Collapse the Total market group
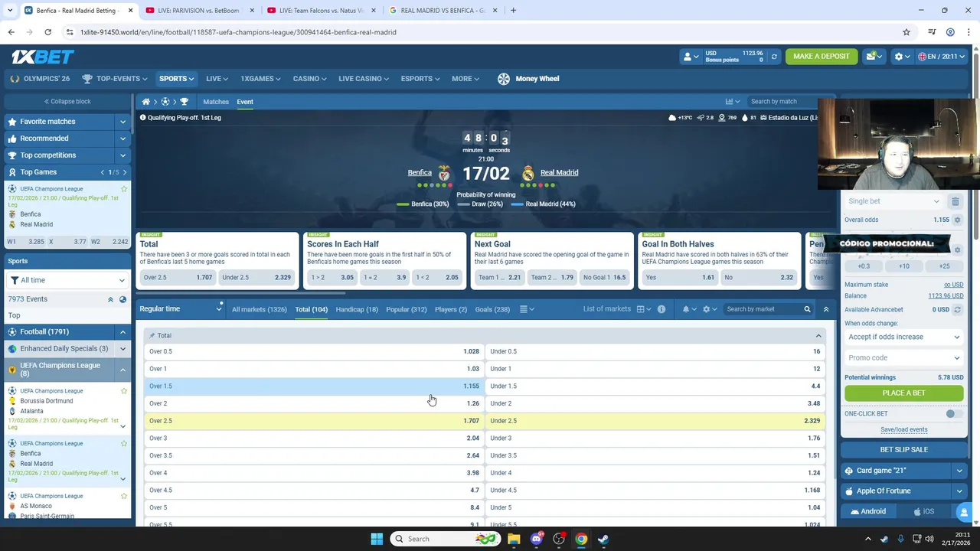 [818, 336]
